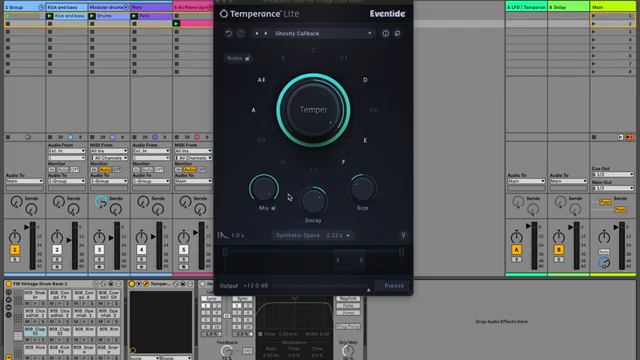The image size is (640, 360).
Task: Select the B Delay return track
Action: click(568, 7)
